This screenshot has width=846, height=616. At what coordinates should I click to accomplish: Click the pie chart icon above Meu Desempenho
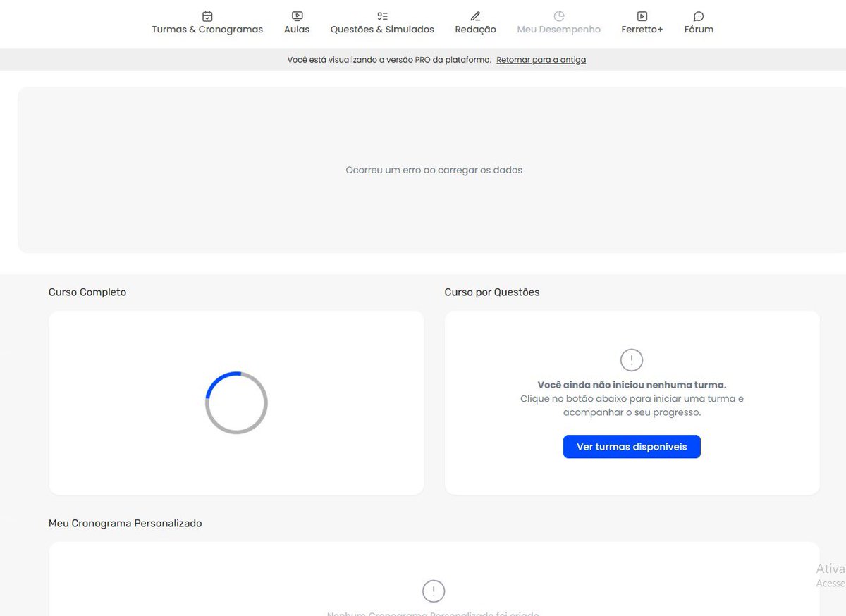pyautogui.click(x=559, y=16)
